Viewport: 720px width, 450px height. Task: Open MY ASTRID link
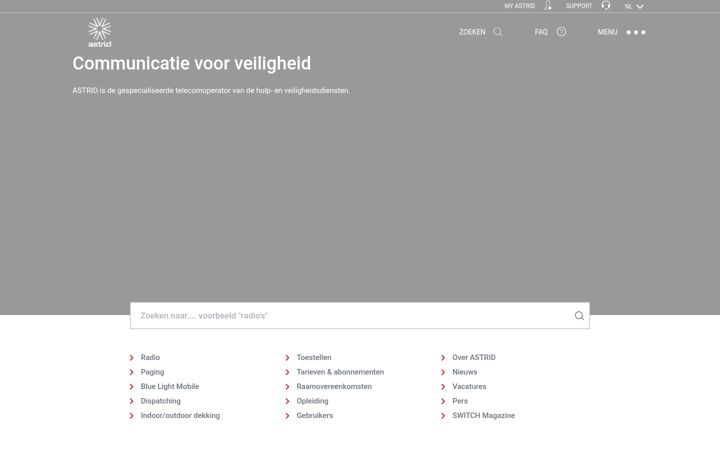pyautogui.click(x=519, y=6)
